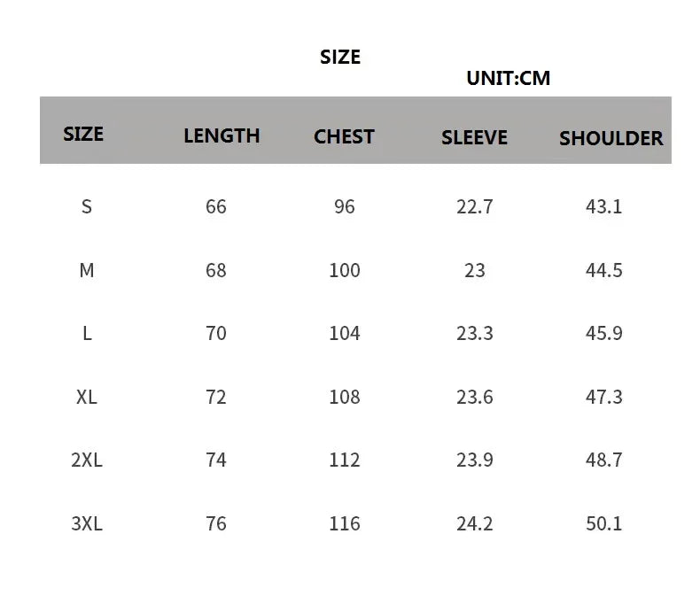Screen dimensions: 700x611
Task: Click the SIZE header in gray bar
Action: [83, 134]
